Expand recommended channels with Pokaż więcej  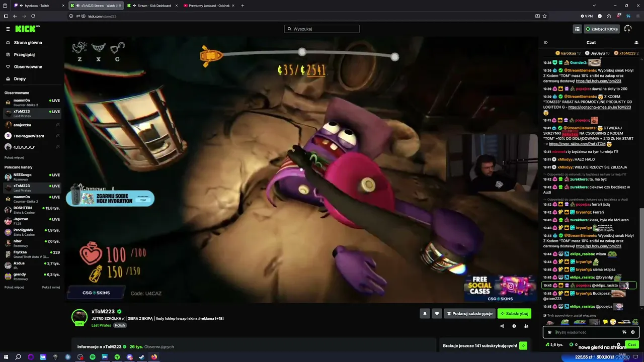14,287
